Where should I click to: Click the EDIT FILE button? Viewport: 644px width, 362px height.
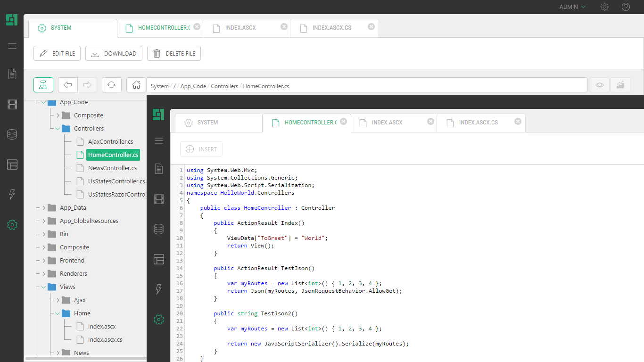pos(57,53)
